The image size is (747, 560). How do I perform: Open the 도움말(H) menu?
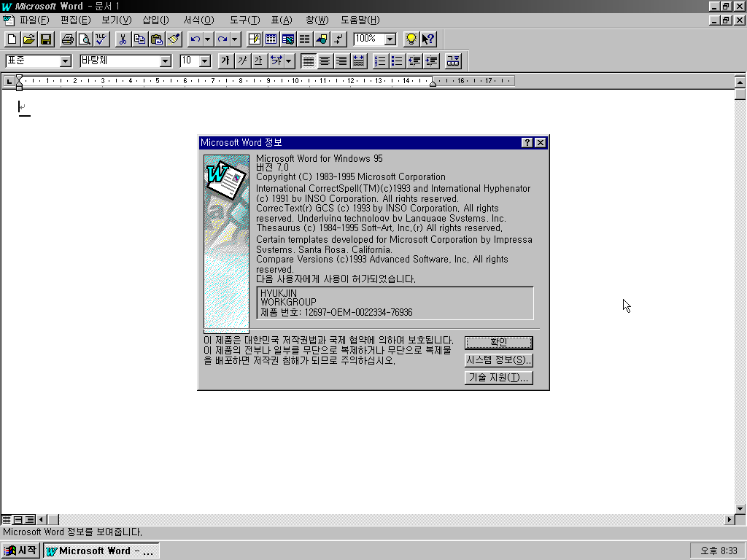[360, 20]
